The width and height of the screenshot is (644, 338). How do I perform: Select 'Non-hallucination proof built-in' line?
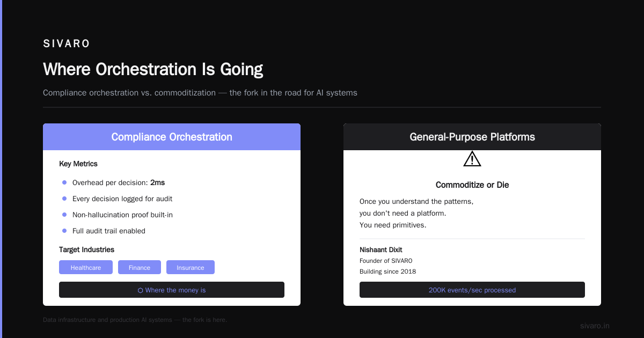(122, 215)
